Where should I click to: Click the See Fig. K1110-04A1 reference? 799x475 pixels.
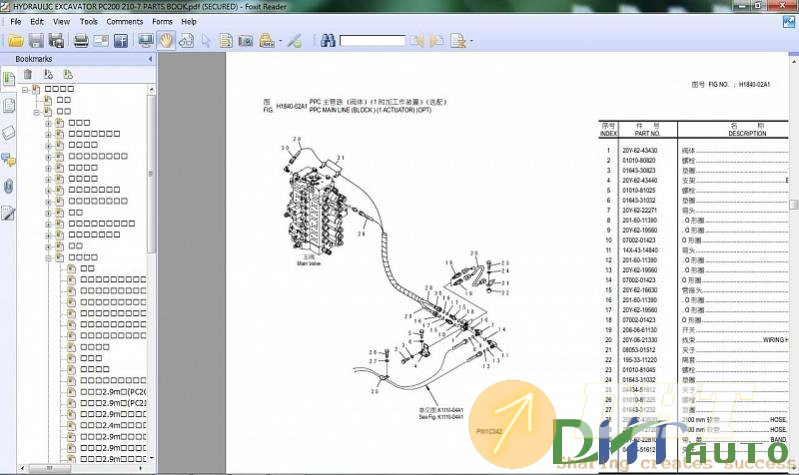[441, 417]
